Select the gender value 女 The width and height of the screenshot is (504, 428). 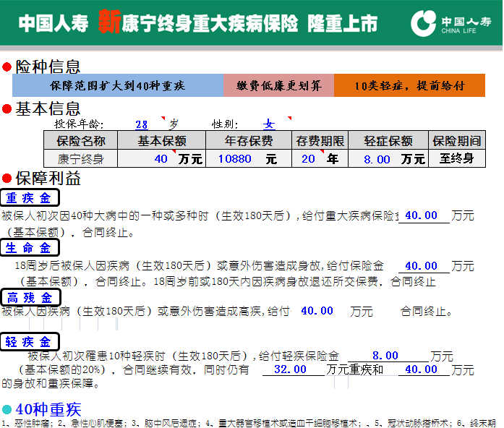click(269, 124)
